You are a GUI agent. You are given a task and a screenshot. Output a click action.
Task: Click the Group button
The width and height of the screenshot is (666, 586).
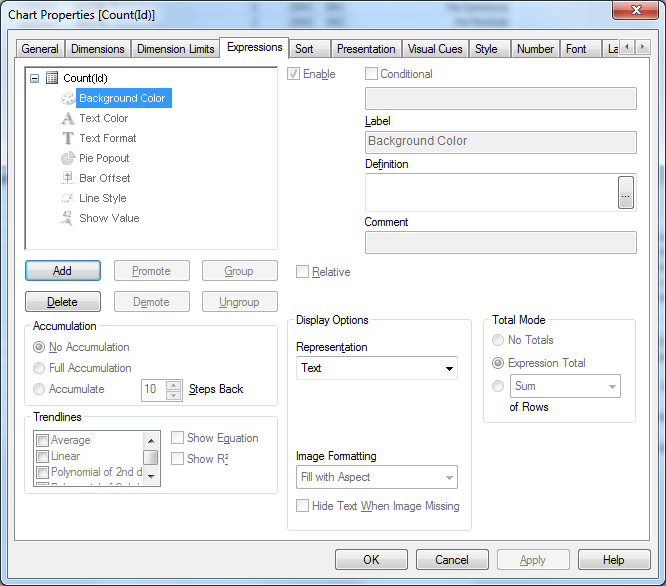click(x=240, y=271)
